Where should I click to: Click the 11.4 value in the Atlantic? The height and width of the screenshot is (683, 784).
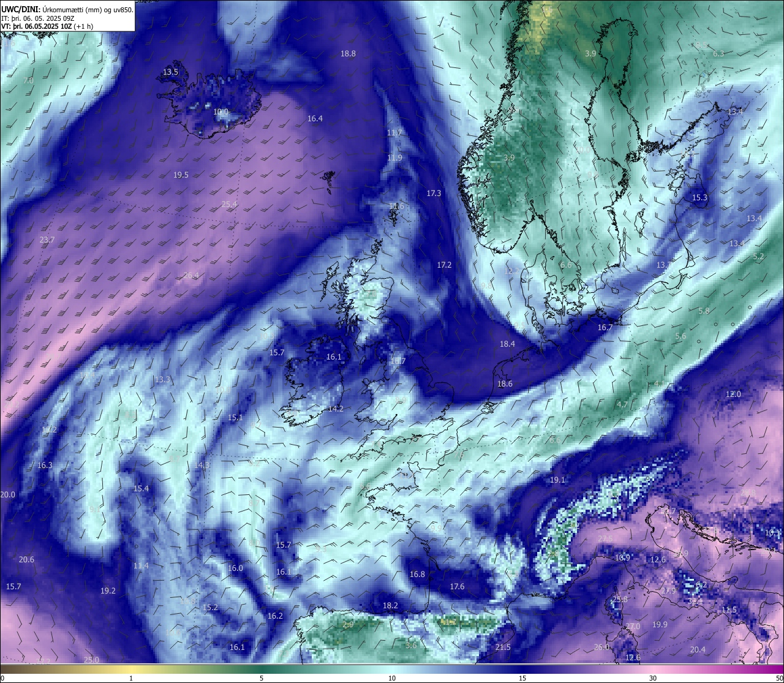(141, 565)
